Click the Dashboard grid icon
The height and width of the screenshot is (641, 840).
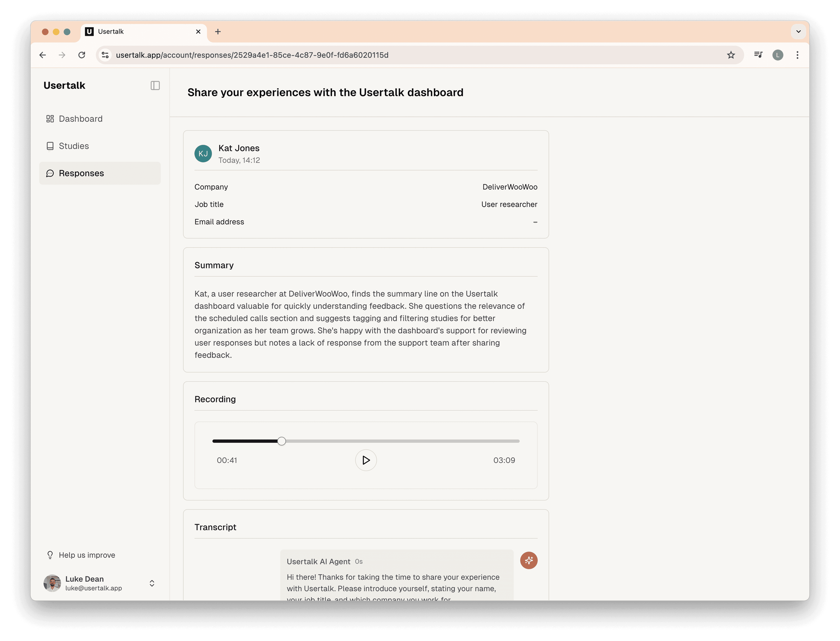click(x=50, y=119)
